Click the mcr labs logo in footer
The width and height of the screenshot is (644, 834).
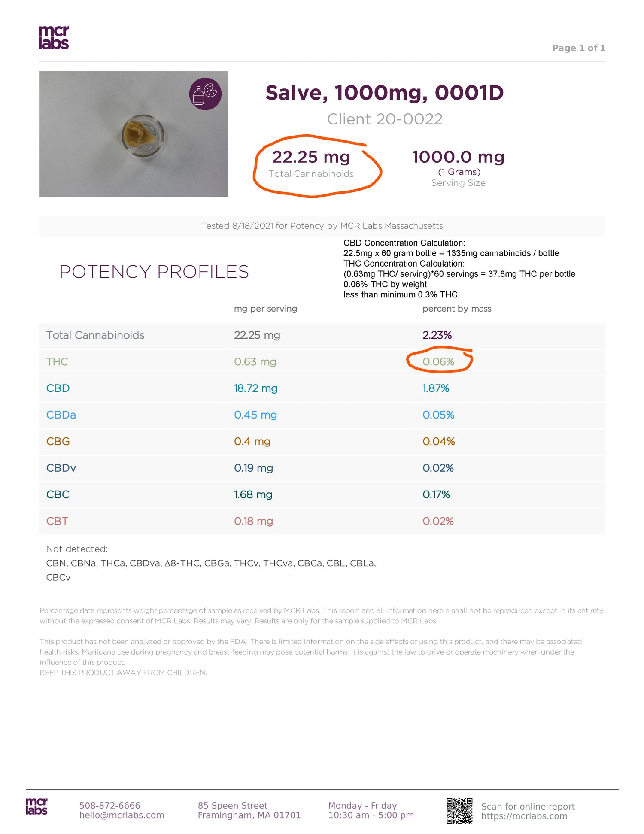coord(36,807)
